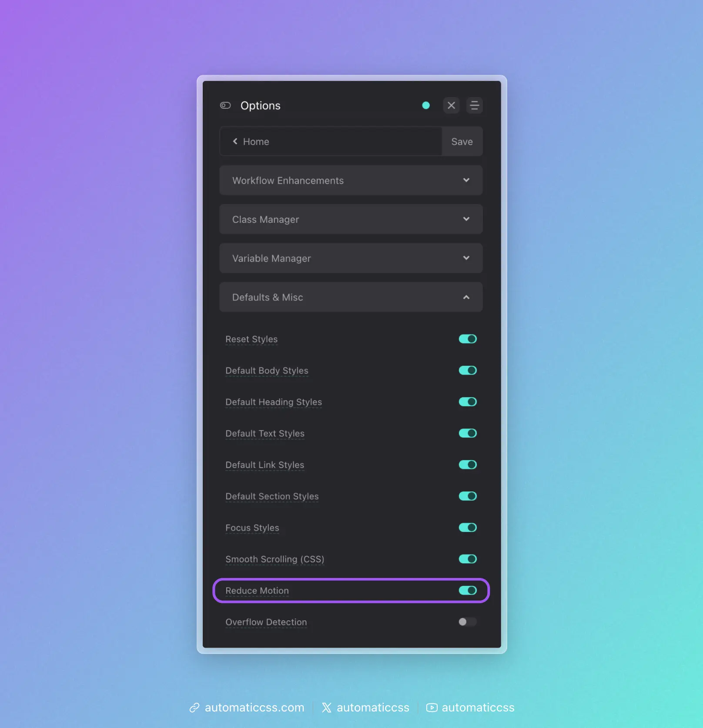Expand the Variable Manager section
This screenshot has width=703, height=728.
pyautogui.click(x=351, y=258)
